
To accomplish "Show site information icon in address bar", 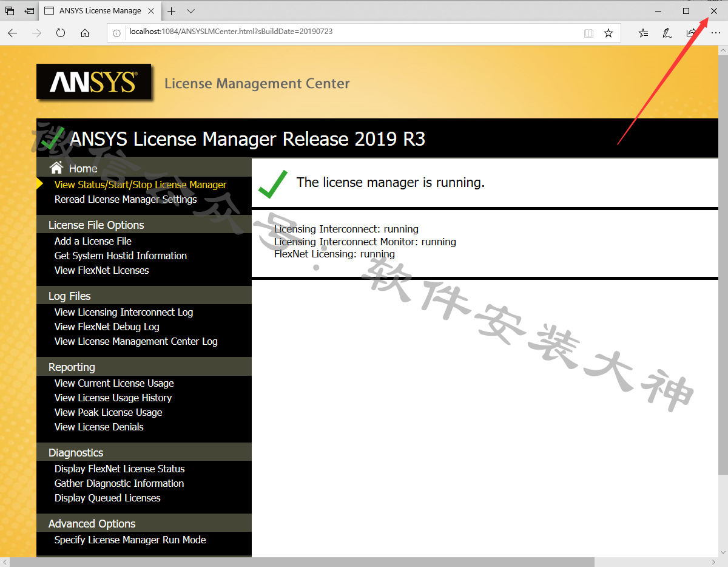I will pos(117,33).
